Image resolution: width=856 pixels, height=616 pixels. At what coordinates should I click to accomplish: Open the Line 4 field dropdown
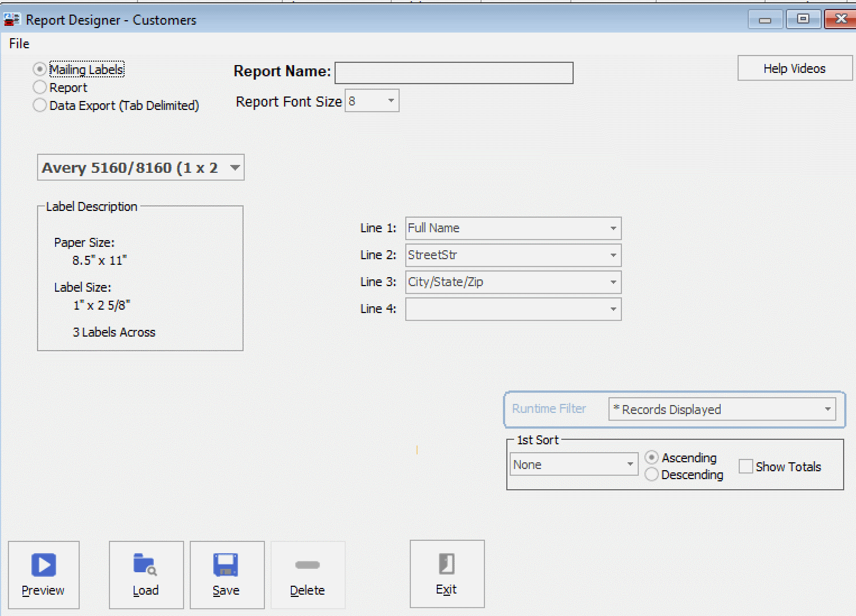point(612,309)
